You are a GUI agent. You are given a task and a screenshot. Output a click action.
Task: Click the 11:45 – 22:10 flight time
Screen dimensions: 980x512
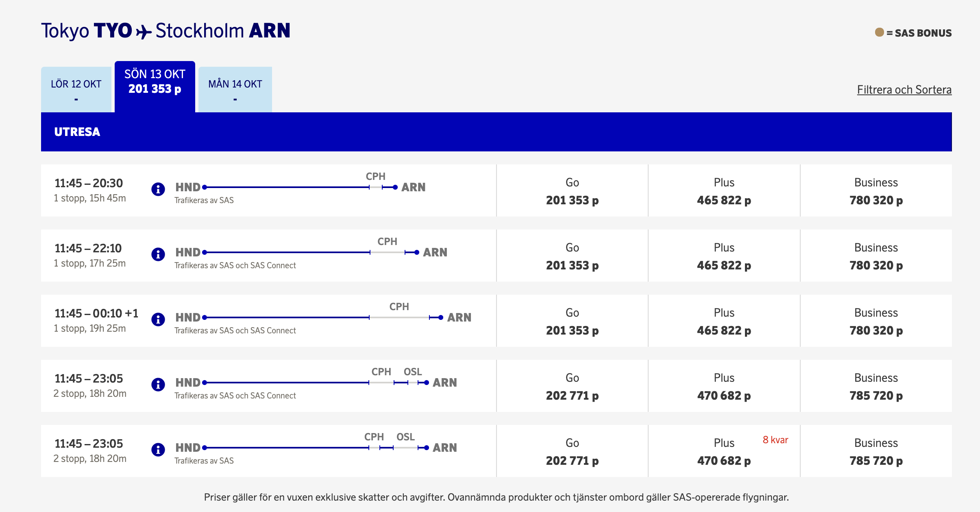[x=88, y=248]
